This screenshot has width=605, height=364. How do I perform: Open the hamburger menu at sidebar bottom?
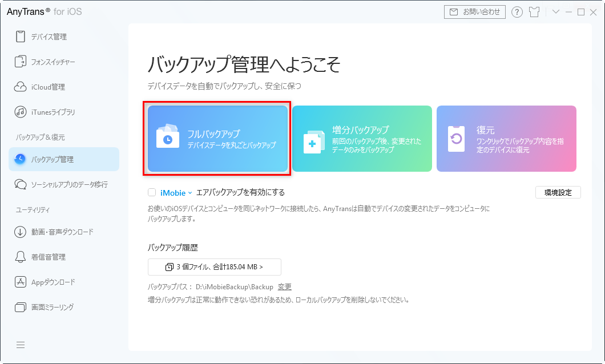tap(21, 345)
